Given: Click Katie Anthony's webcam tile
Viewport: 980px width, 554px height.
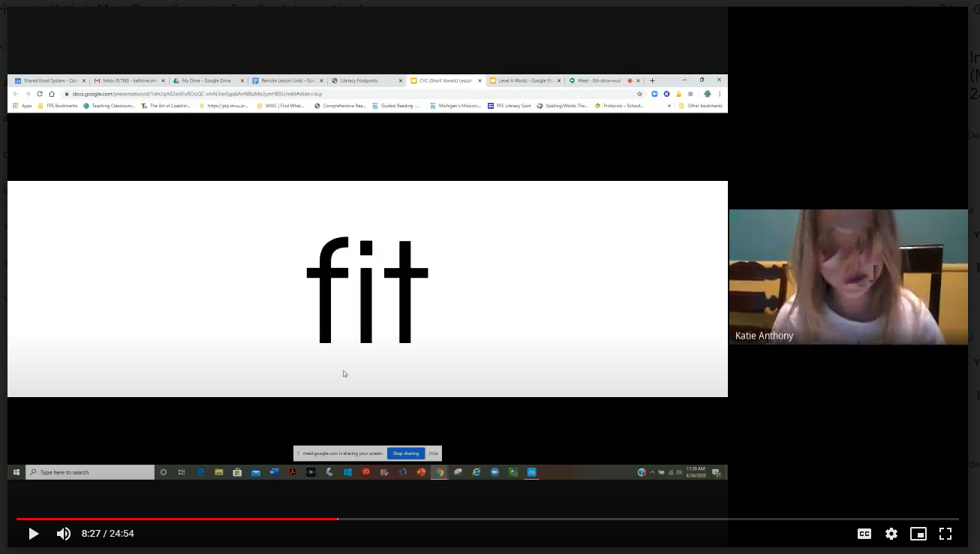Looking at the screenshot, I should click(848, 277).
